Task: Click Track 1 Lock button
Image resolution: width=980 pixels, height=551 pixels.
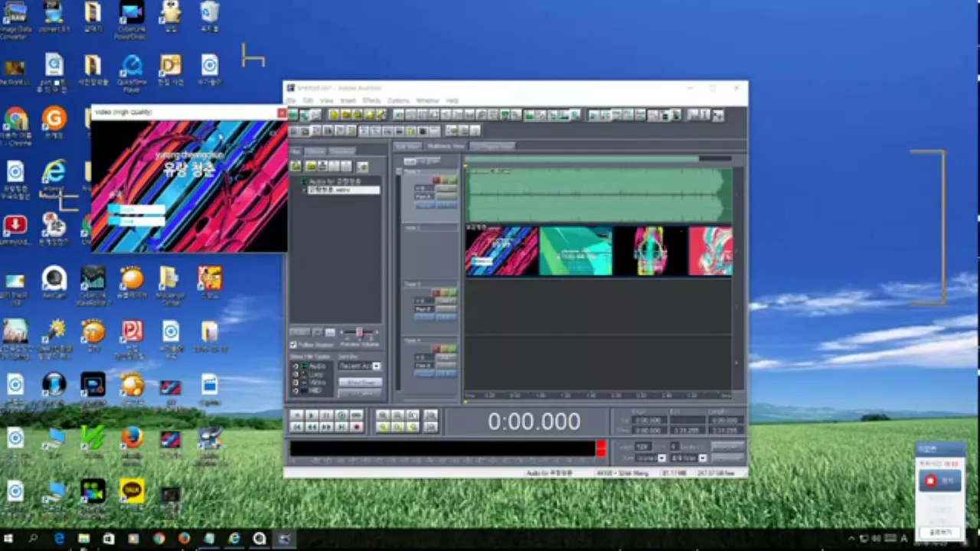Action: point(425,205)
